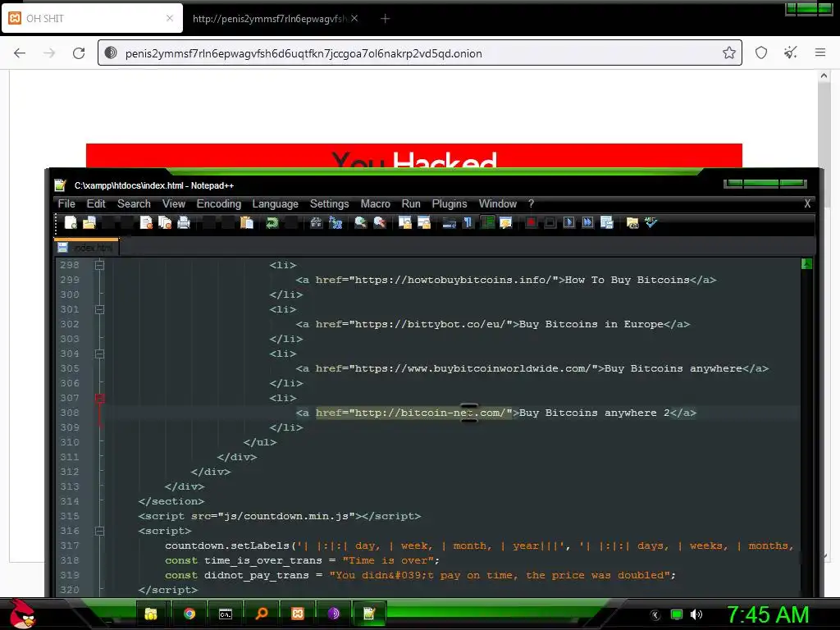
Task: Click the Notepad++ X button right of the menu bar
Action: click(x=807, y=203)
